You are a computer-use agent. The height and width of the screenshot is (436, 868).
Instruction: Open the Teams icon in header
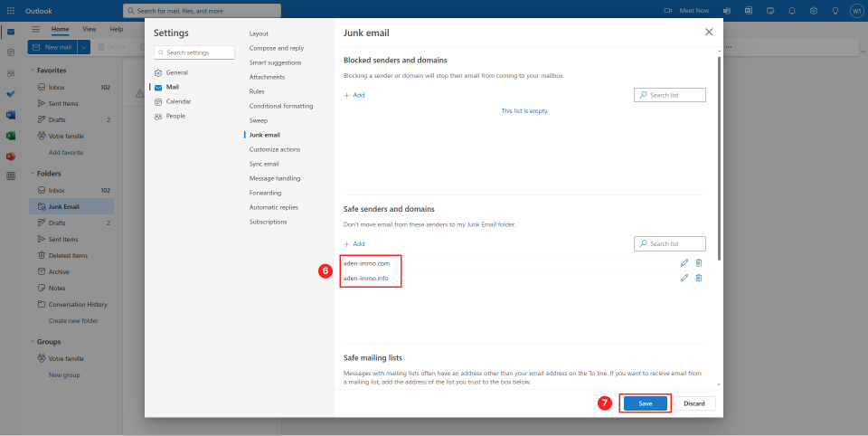(x=727, y=11)
